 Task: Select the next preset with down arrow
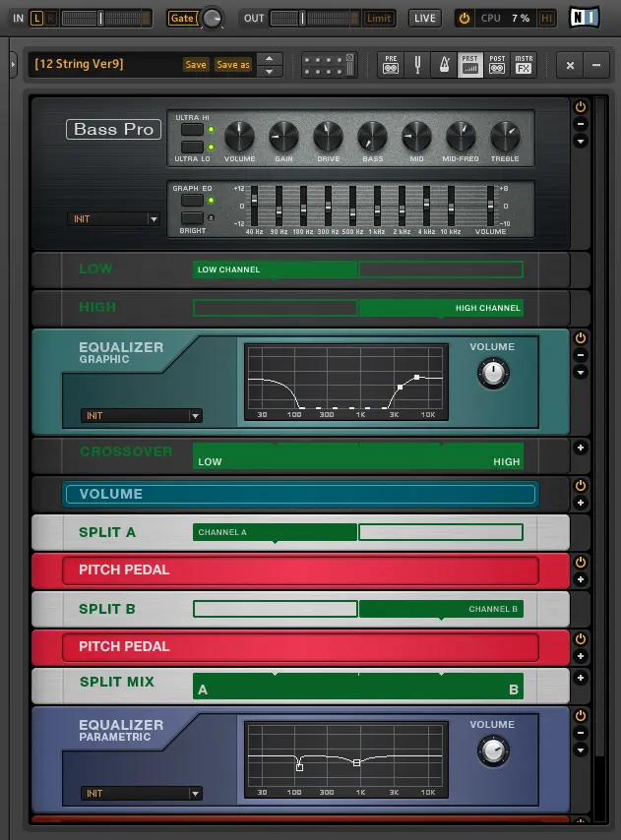pos(270,71)
